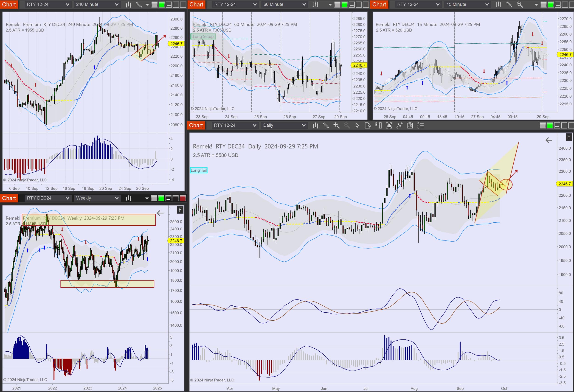
Task: Click Chart tab of 15 Minute window
Action: [379, 4]
